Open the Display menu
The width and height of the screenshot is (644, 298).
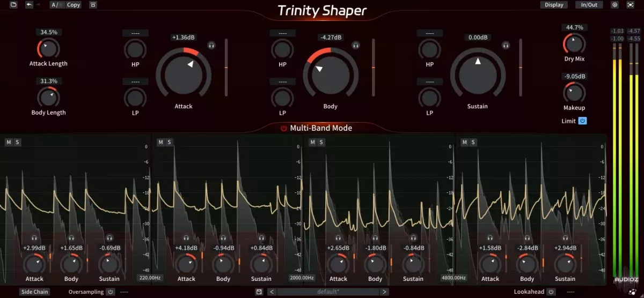click(x=554, y=5)
